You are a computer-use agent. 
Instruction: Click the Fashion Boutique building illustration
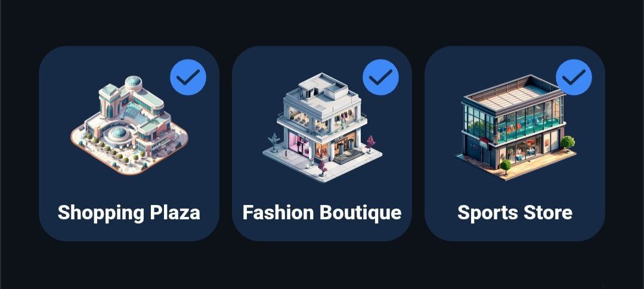pyautogui.click(x=322, y=128)
